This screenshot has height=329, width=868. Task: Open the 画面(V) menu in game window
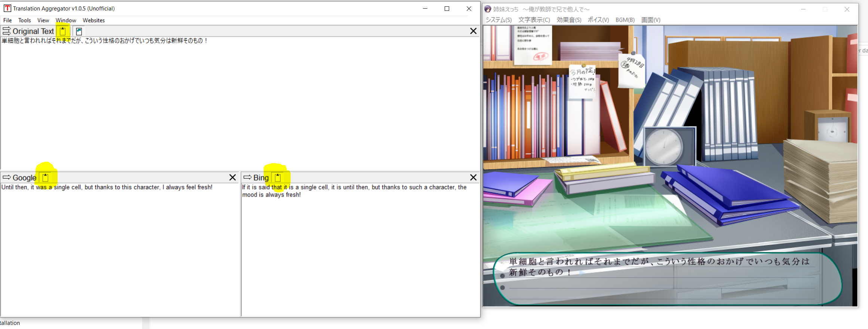(x=651, y=20)
